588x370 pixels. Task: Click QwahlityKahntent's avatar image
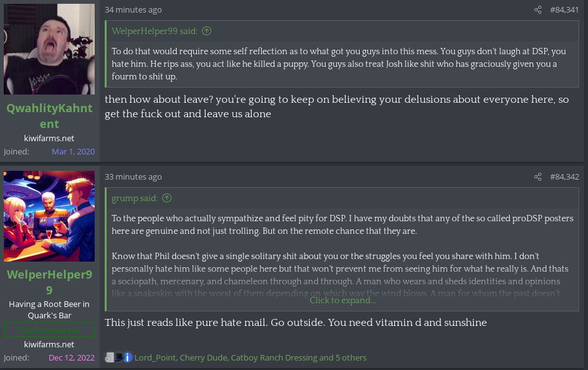click(x=49, y=49)
